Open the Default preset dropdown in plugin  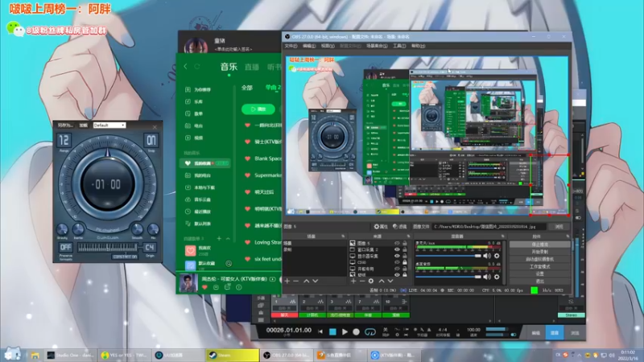coord(109,125)
